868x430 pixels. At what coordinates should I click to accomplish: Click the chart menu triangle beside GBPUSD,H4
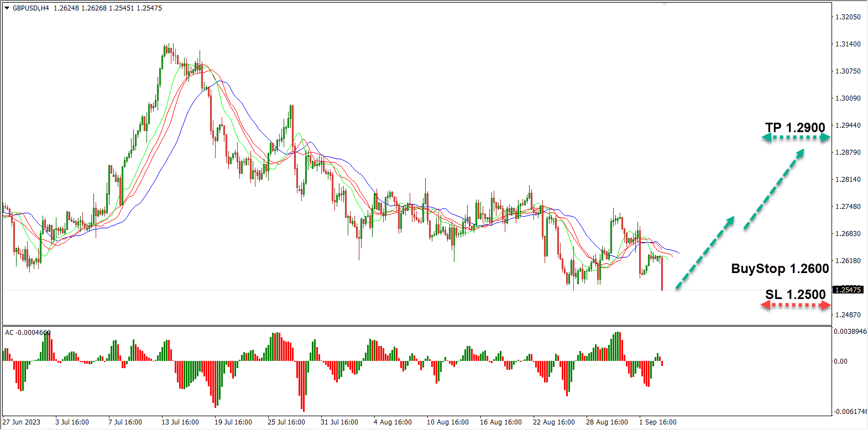click(7, 8)
